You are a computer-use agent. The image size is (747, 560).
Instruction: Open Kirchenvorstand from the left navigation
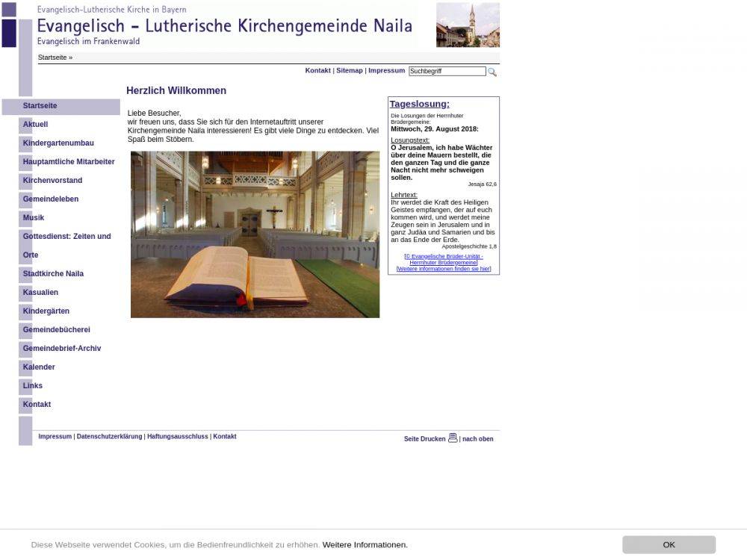(x=52, y=181)
